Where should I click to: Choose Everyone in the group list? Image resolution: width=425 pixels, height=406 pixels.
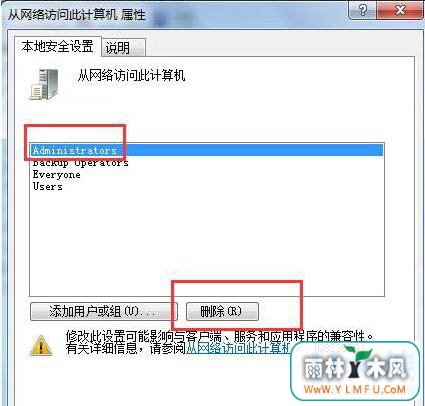click(56, 175)
